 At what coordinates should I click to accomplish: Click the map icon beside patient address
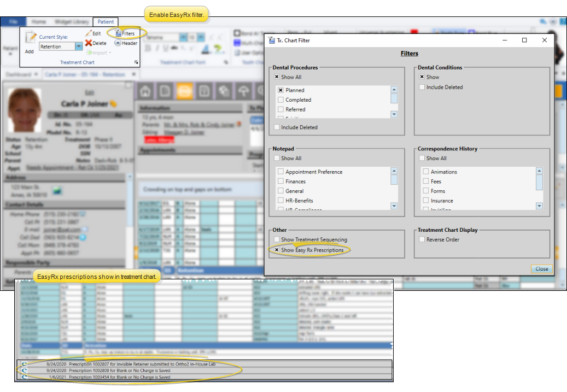tap(57, 190)
